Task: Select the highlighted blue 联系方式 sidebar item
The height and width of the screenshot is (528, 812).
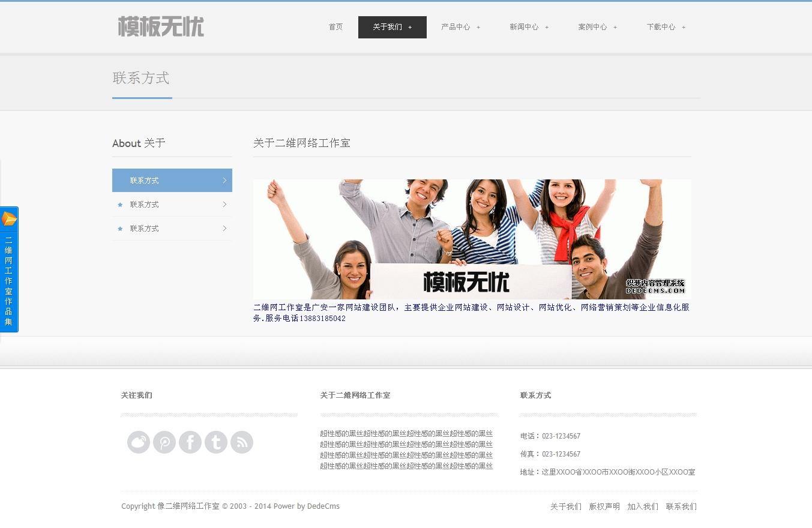Action: click(x=172, y=180)
